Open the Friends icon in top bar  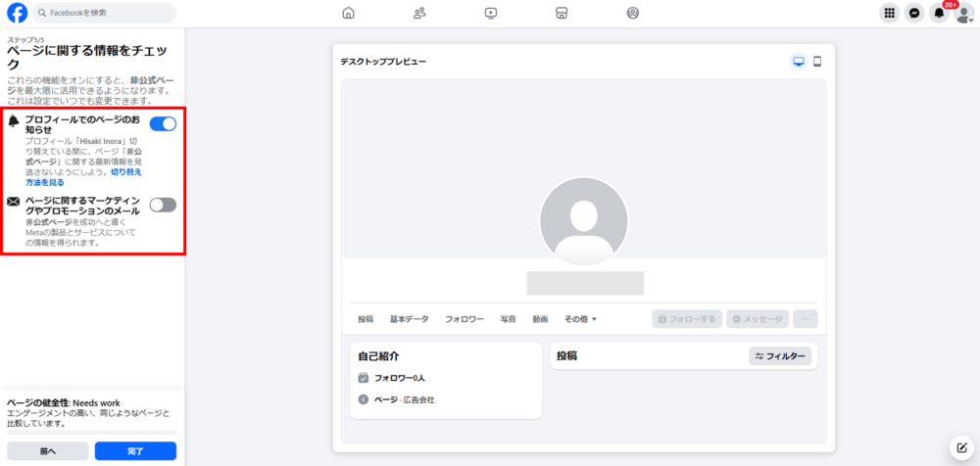coord(419,13)
